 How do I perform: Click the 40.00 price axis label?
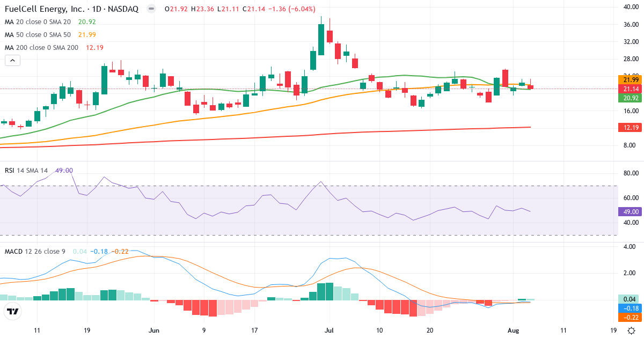[x=631, y=7]
